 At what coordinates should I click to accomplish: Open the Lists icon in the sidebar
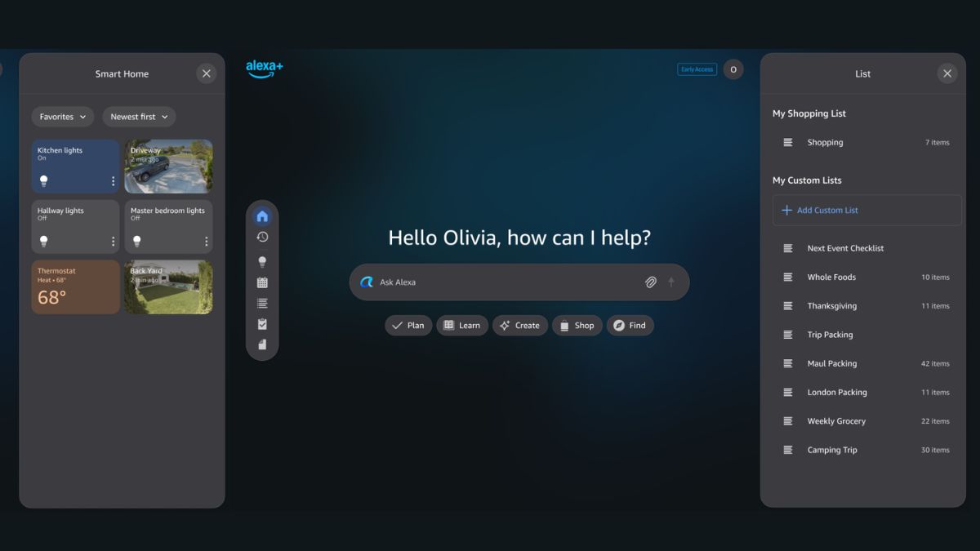262,304
